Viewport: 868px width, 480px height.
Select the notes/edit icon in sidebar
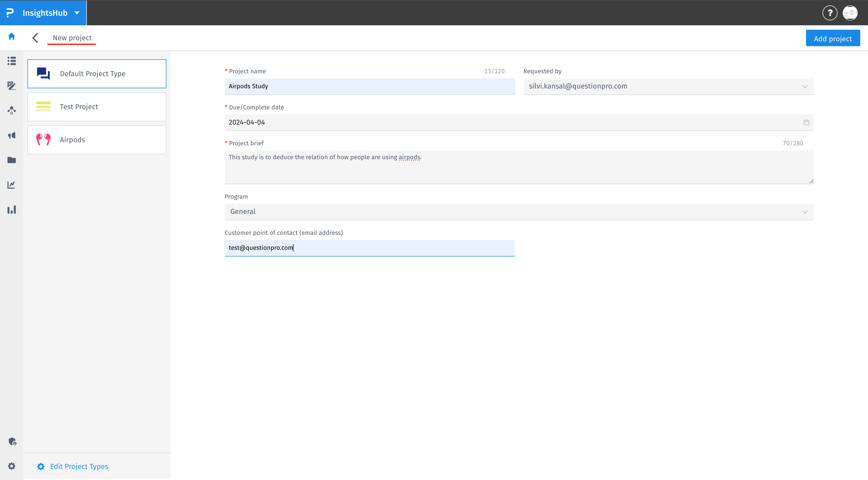(x=11, y=86)
